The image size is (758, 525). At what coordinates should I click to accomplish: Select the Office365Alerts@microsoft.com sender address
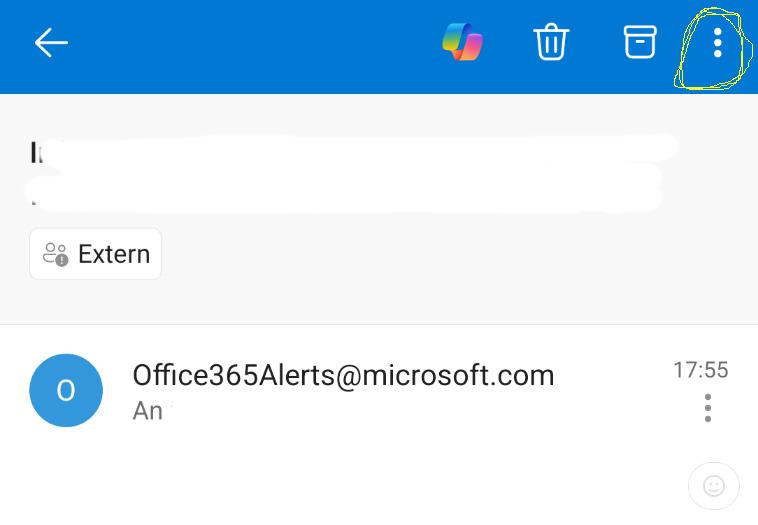coord(343,375)
